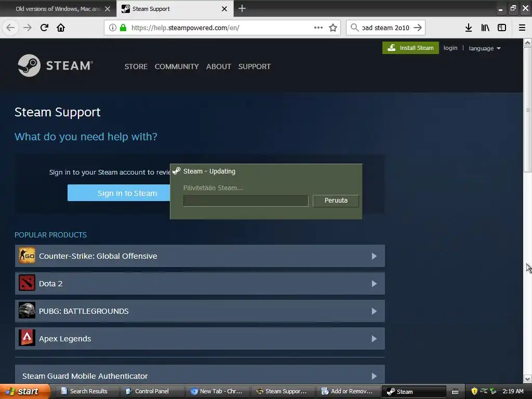The image size is (532, 399).
Task: Click the browser search box text
Action: pos(386,28)
